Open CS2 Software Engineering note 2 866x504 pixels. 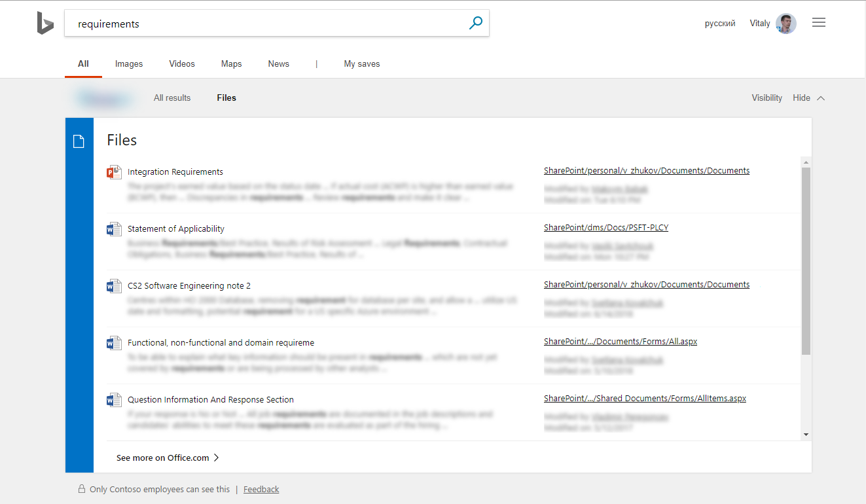click(x=189, y=286)
